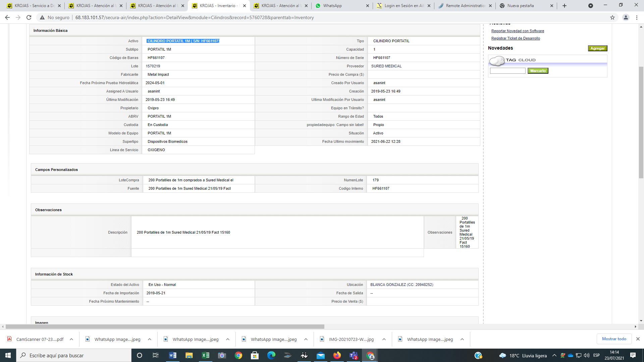The height and width of the screenshot is (362, 644).
Task: Open the IMG-20210723-W jpg download
Action: [347, 339]
